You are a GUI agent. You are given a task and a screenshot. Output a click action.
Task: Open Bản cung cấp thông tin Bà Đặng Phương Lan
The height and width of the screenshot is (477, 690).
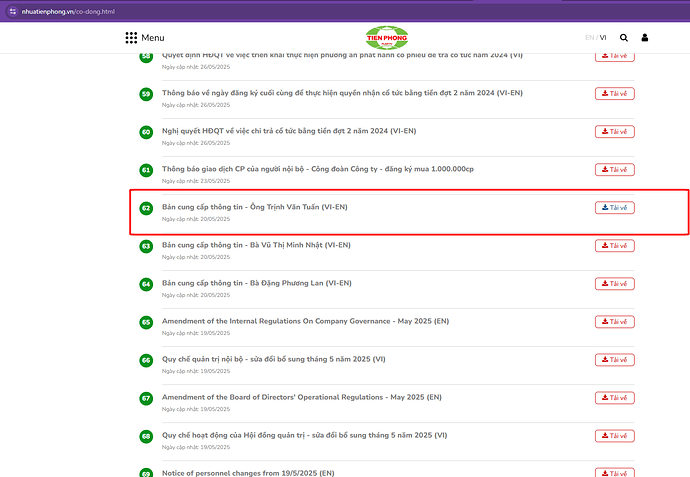(x=257, y=283)
